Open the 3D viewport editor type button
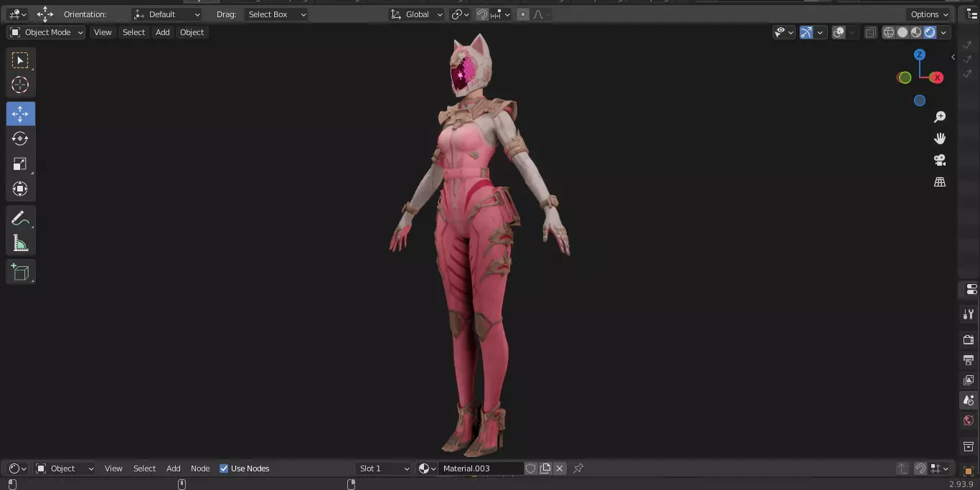 (x=17, y=14)
